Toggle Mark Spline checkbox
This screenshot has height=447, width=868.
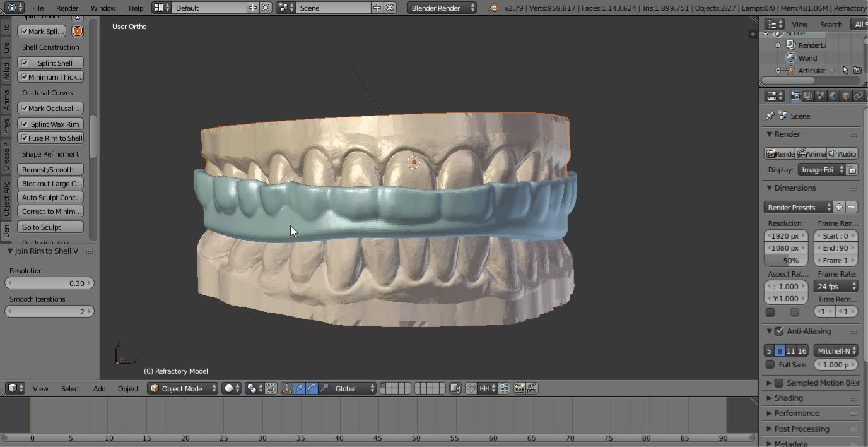(25, 32)
